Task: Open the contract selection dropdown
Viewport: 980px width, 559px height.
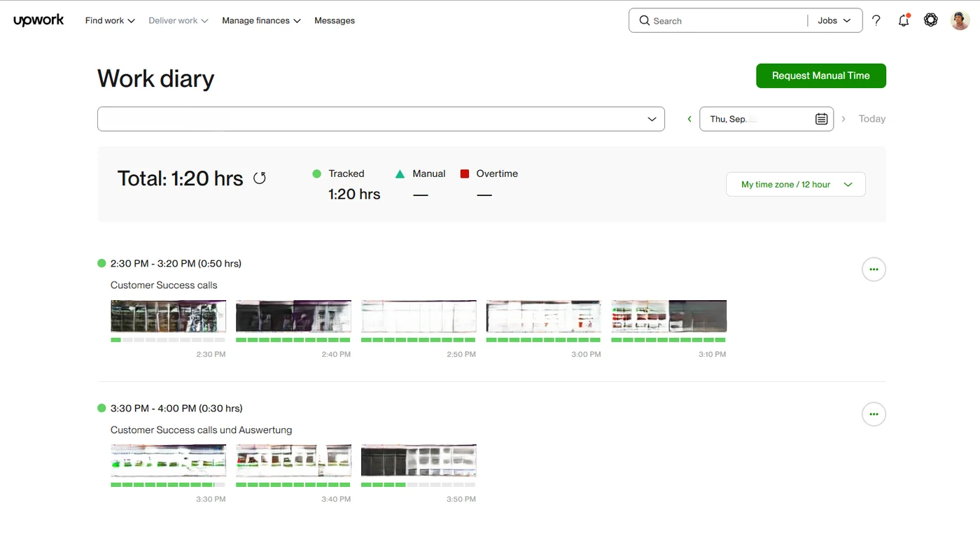Action: [x=381, y=119]
